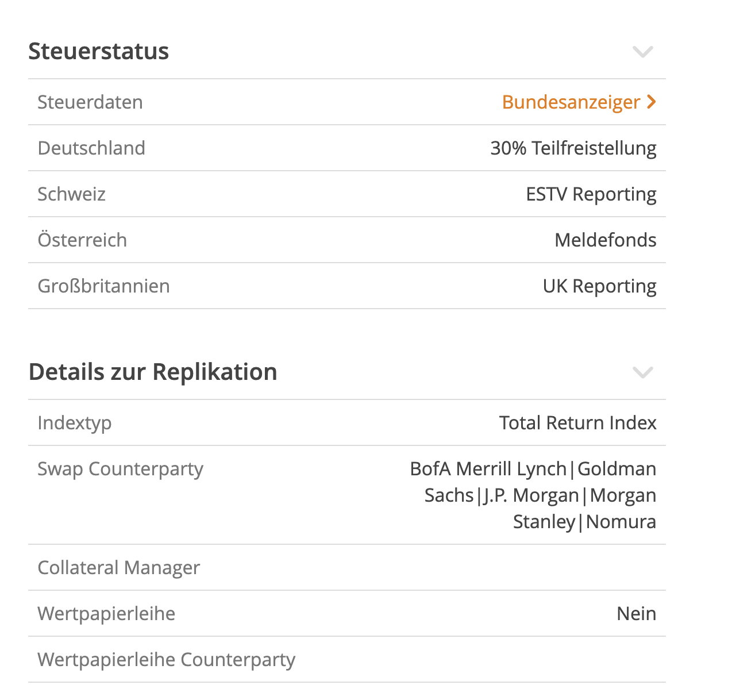Click the UK Reporting value
The width and height of the screenshot is (732, 700).
tap(599, 286)
